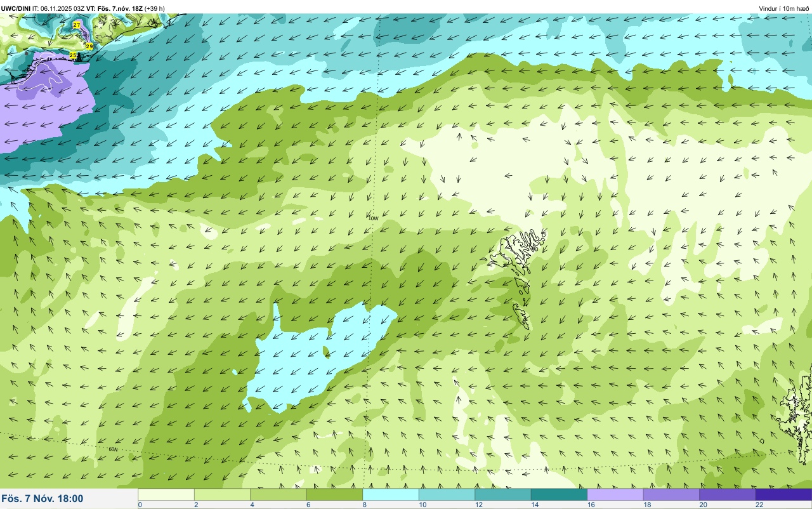Image resolution: width=812 pixels, height=509 pixels.
Task: Click the forecast offset '(+39 h)'
Action: 155,8
